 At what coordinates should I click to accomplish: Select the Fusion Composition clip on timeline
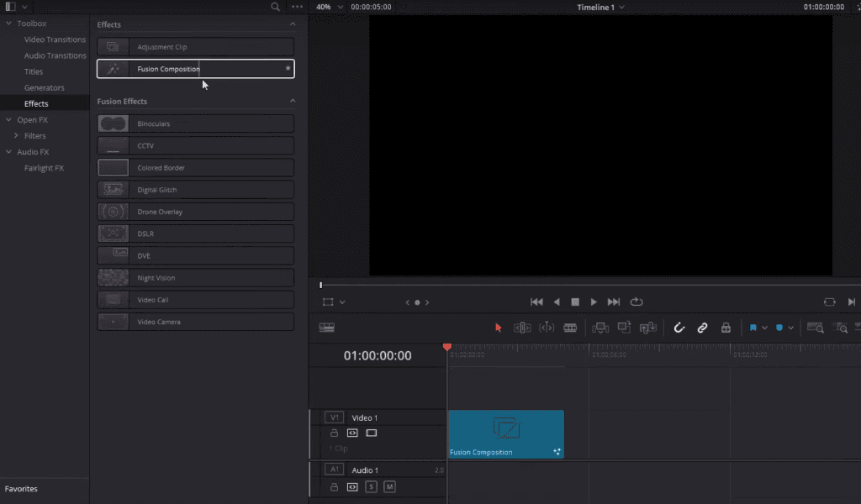pos(506,433)
